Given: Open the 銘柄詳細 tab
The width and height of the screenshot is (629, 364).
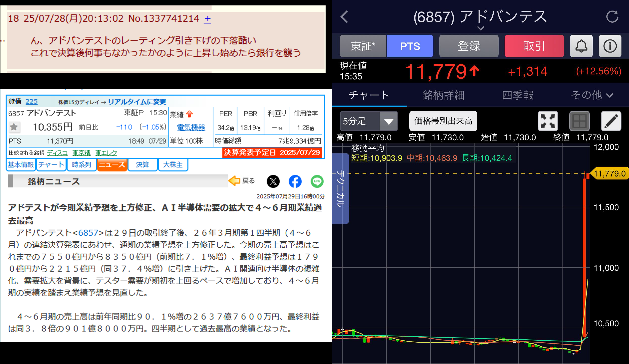Looking at the screenshot, I should point(443,95).
